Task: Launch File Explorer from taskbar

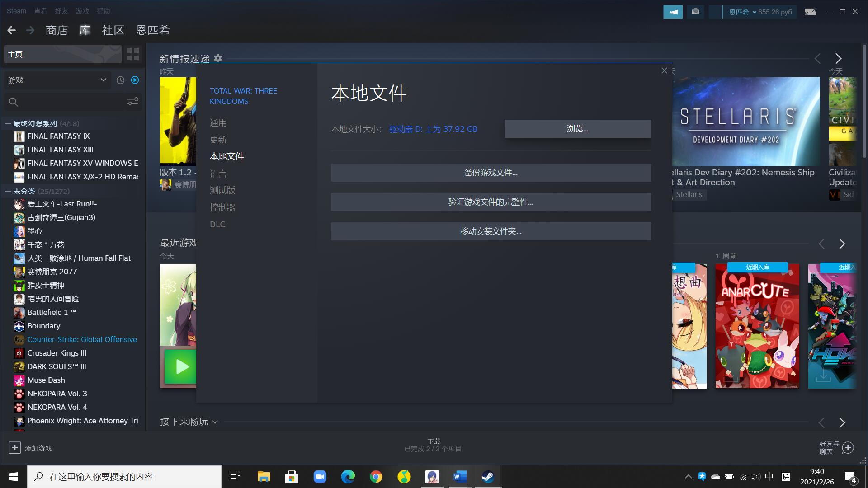Action: click(x=264, y=477)
